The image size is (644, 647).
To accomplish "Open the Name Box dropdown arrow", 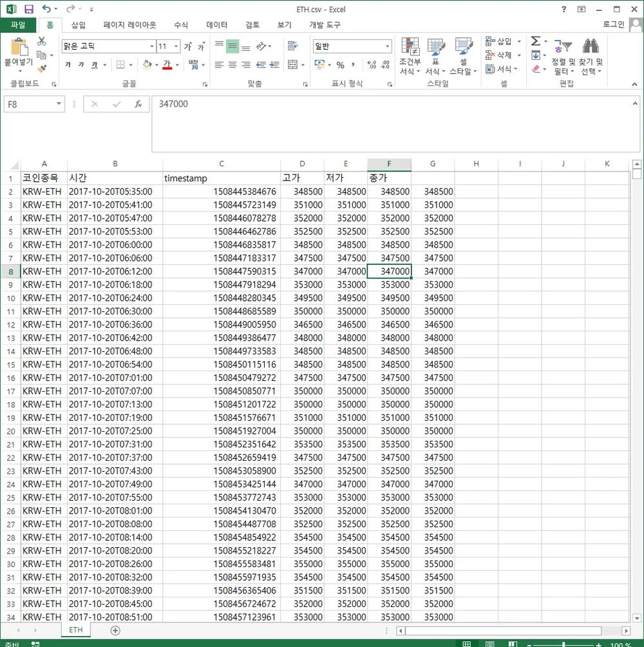I will (x=59, y=104).
